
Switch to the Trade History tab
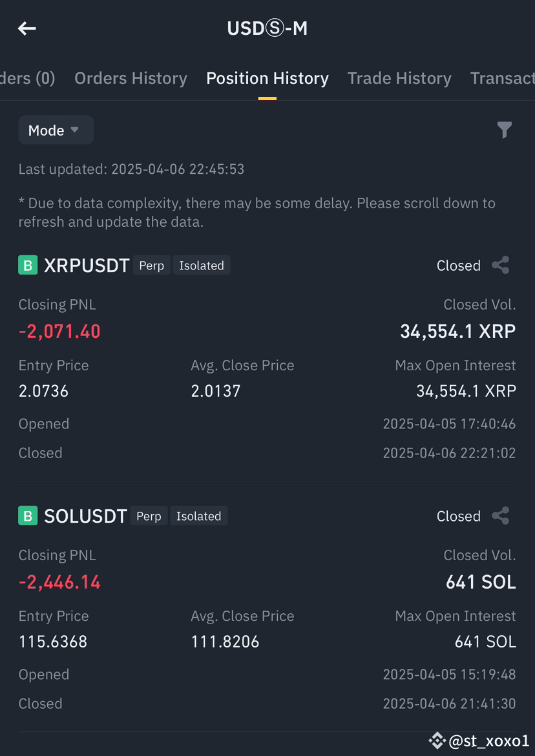coord(399,78)
